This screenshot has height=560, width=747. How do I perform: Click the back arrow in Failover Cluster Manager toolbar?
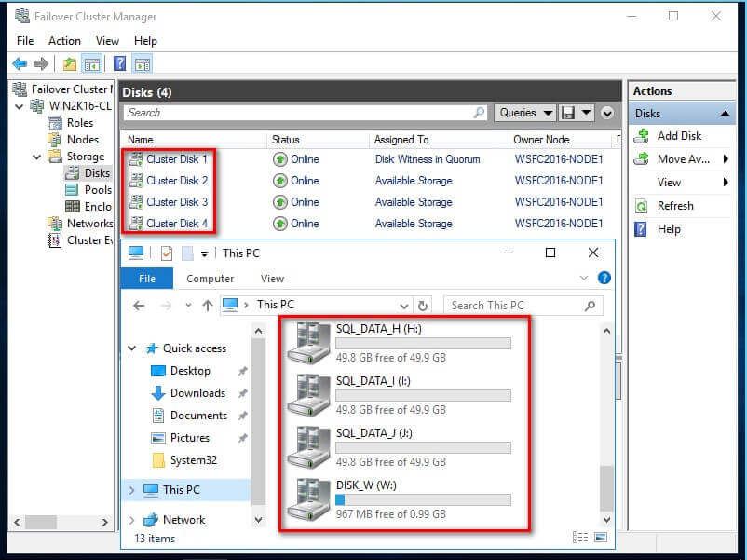[20, 64]
